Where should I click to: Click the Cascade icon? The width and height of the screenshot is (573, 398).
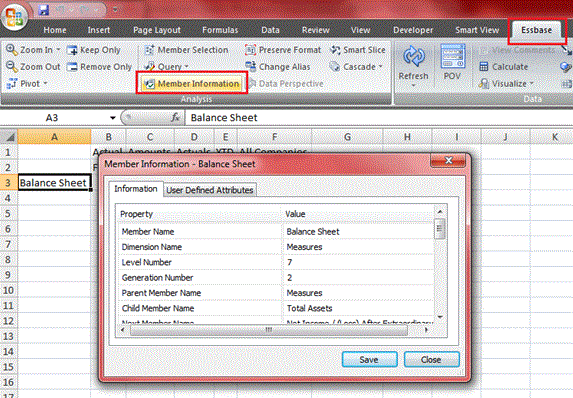(x=334, y=67)
